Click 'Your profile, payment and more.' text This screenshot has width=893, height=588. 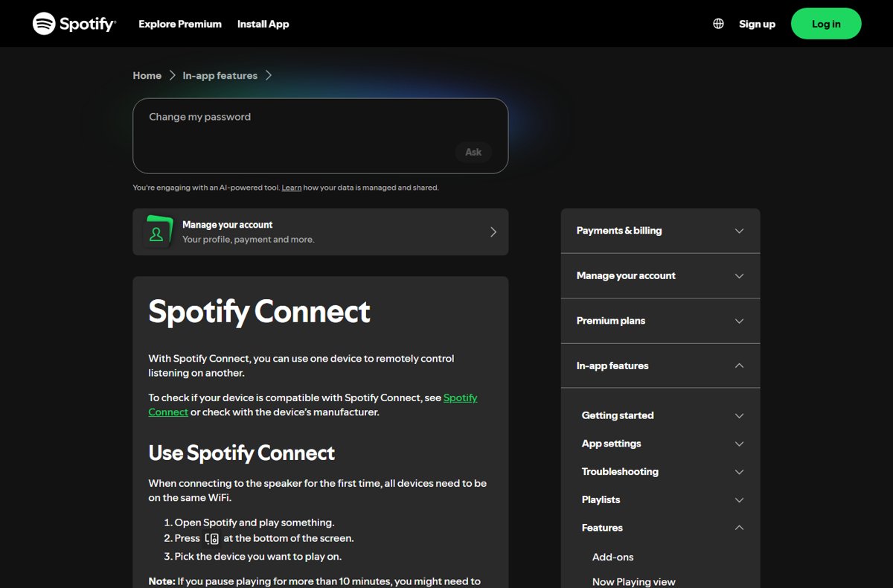(x=248, y=240)
